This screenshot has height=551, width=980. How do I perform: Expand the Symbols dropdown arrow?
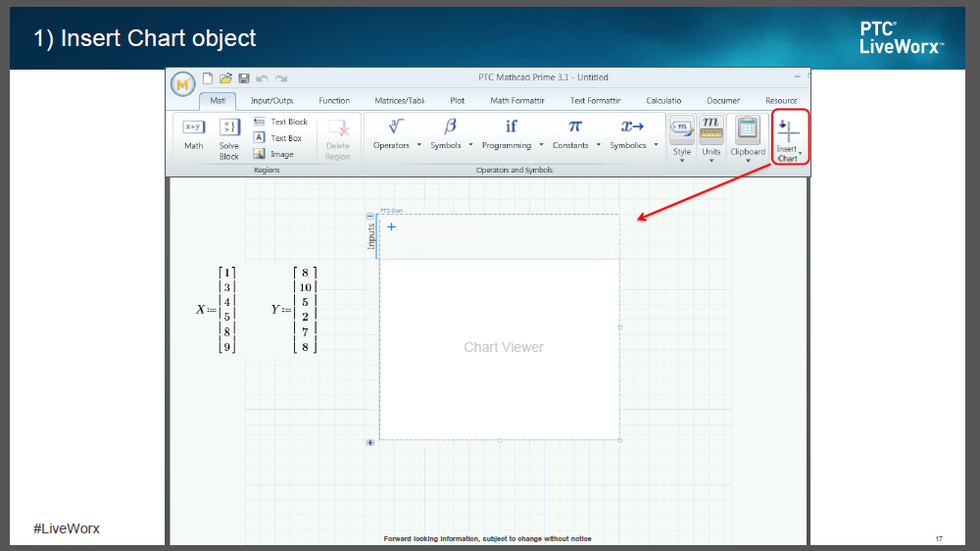[470, 145]
